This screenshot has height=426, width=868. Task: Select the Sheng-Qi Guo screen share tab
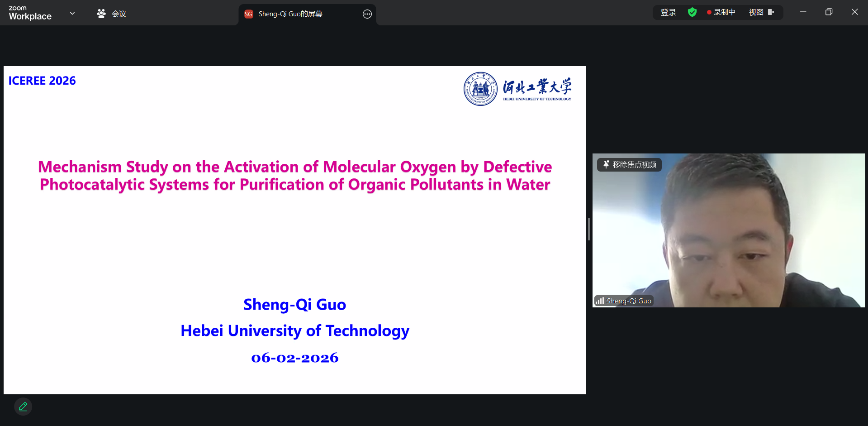290,14
